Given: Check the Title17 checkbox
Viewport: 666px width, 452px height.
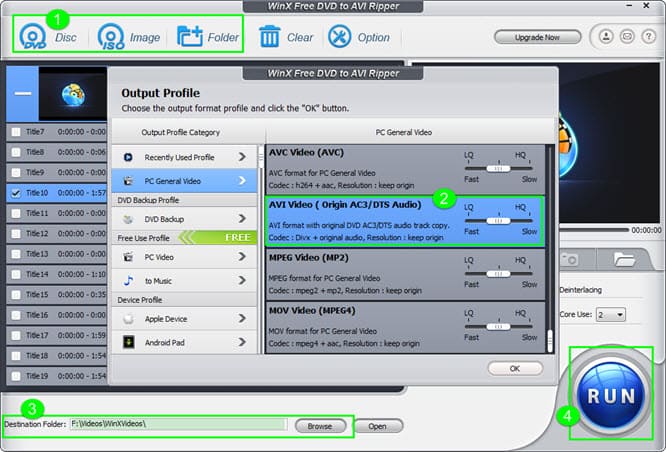Looking at the screenshot, I should (x=16, y=336).
